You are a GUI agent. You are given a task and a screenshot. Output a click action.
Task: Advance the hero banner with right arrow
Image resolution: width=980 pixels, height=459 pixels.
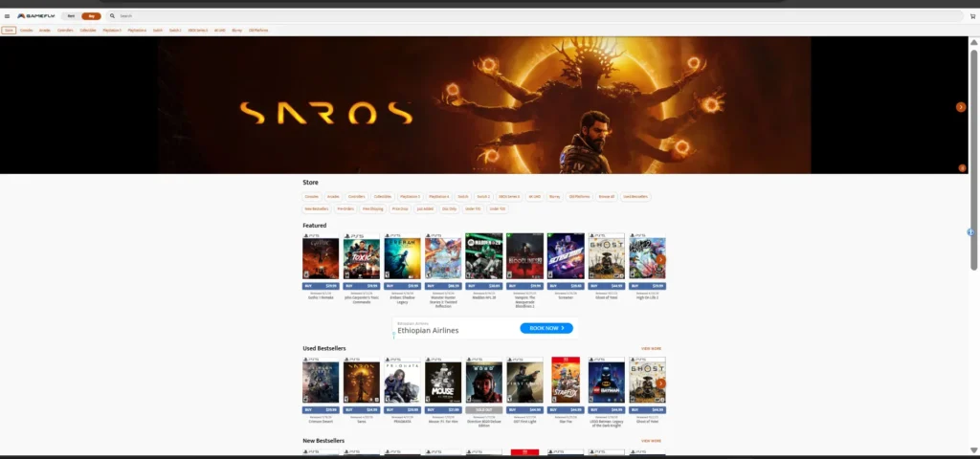pyautogui.click(x=961, y=107)
